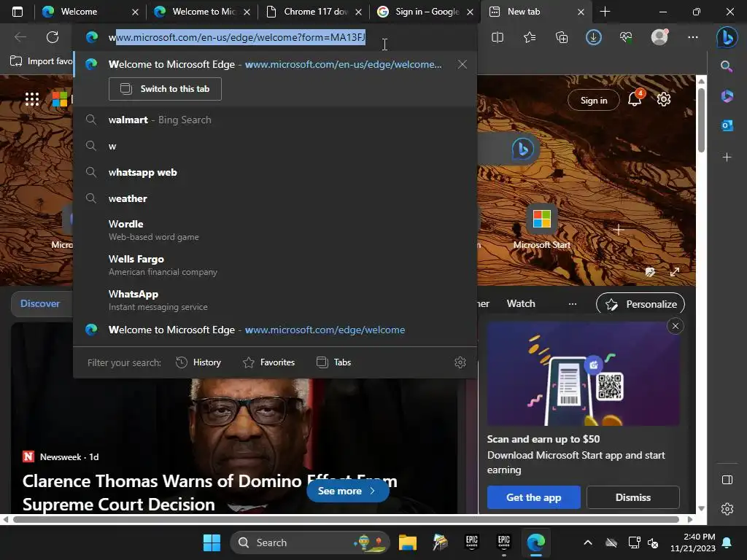Open the taskbar clock and date

tap(693, 542)
